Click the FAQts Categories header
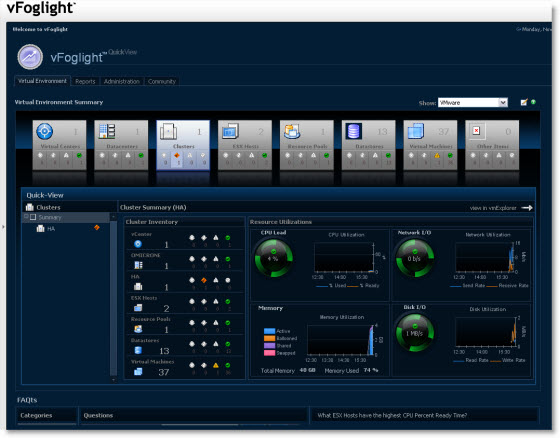The height and width of the screenshot is (438, 560). [36, 415]
